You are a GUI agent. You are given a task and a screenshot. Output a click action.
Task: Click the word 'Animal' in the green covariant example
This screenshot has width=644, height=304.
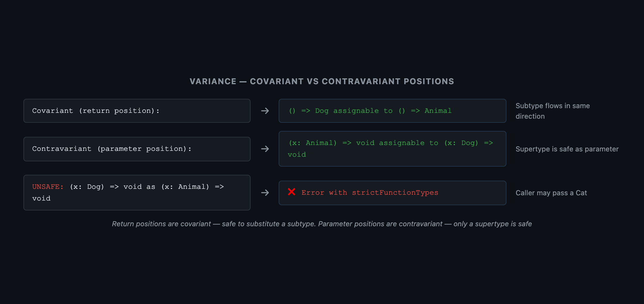click(438, 111)
